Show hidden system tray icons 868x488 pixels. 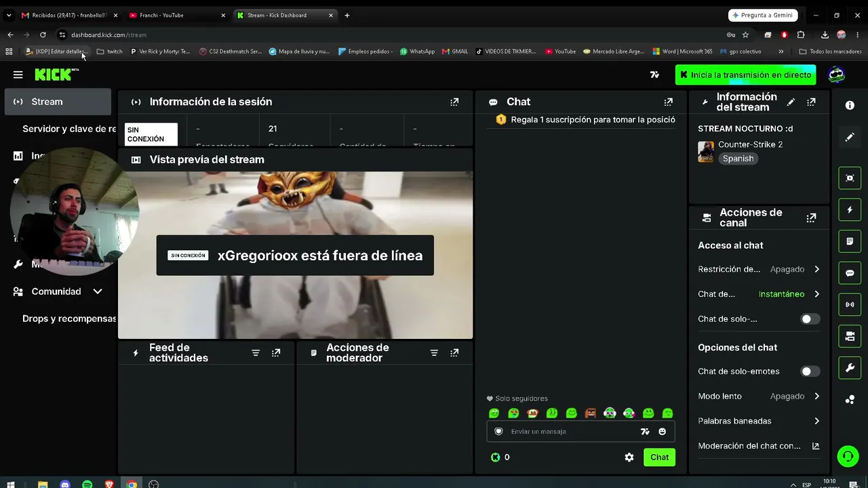click(x=793, y=485)
